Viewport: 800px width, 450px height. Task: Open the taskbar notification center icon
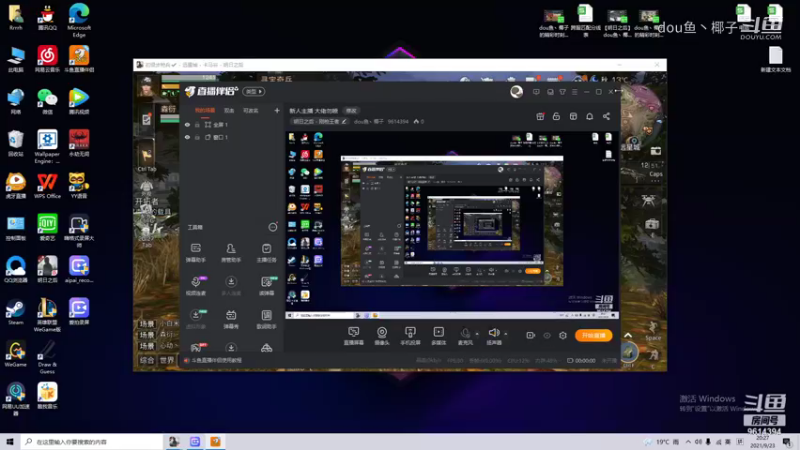pos(787,442)
